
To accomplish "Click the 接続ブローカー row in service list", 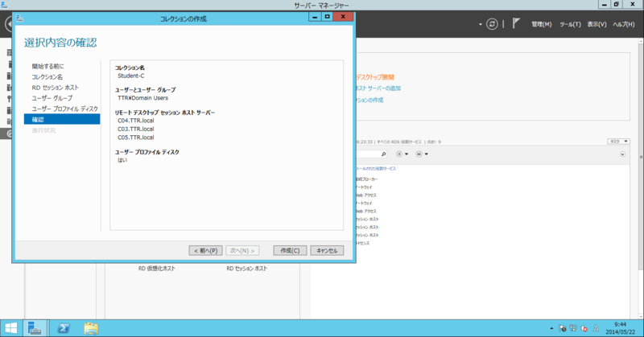I will tap(367, 179).
